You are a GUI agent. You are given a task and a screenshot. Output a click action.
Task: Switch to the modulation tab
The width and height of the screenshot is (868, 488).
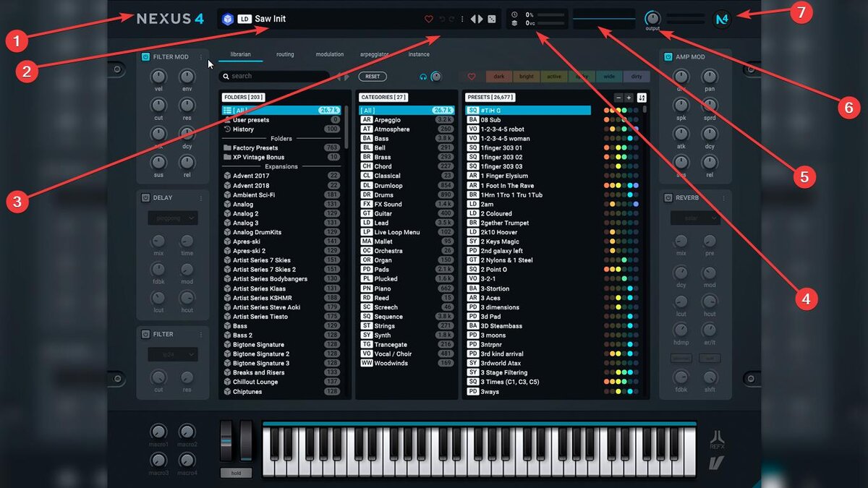[330, 54]
